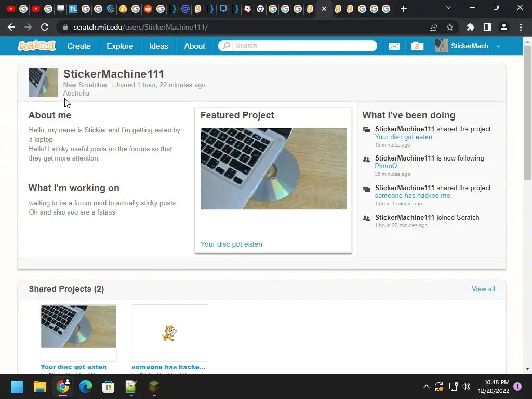Click the About me description text
The image size is (532, 399).
click(x=104, y=144)
